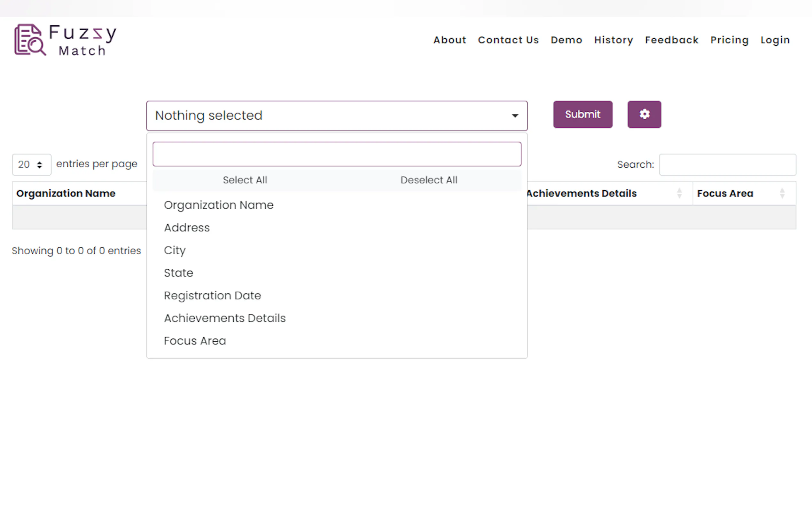Select Organization Name option in dropdown list
The image size is (812, 508).
219,205
